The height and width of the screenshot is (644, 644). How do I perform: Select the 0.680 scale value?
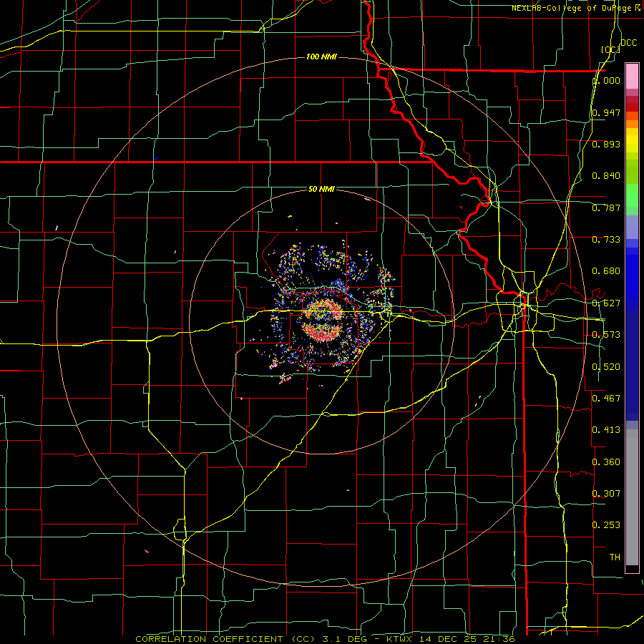pyautogui.click(x=606, y=271)
